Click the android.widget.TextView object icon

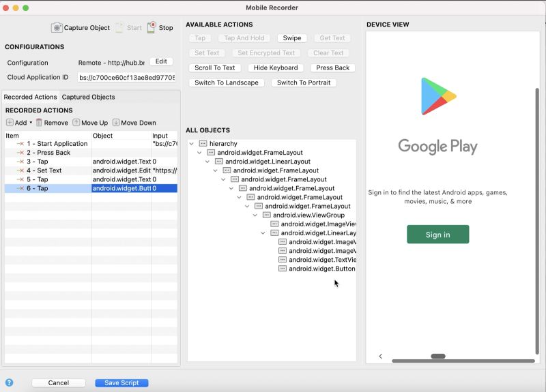click(x=283, y=260)
